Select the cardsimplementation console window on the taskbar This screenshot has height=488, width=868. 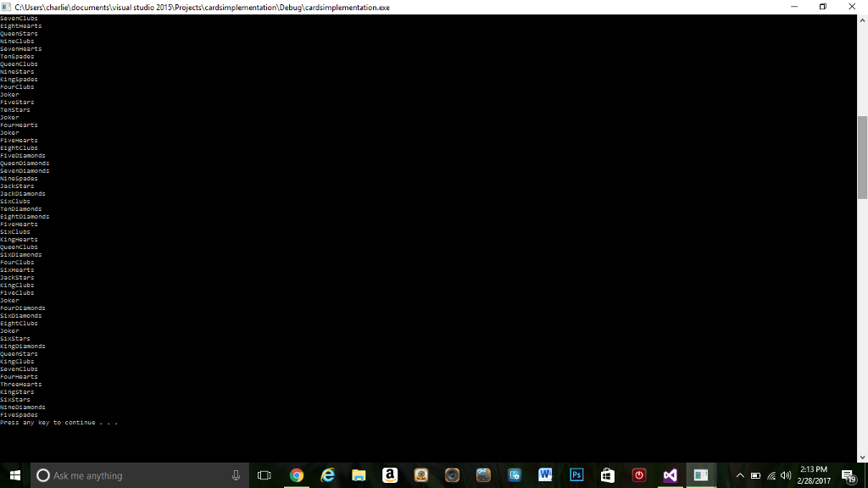[x=700, y=474]
